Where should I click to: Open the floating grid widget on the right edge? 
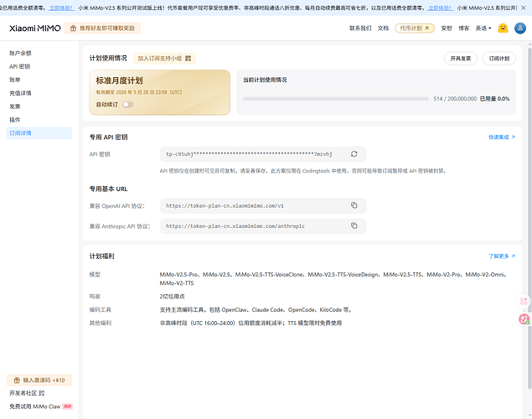[x=524, y=301]
